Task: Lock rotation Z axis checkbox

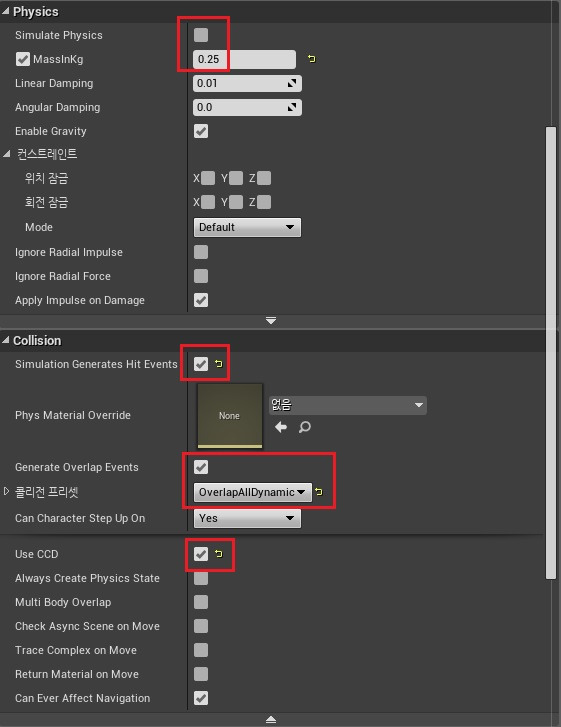Action: [264, 202]
